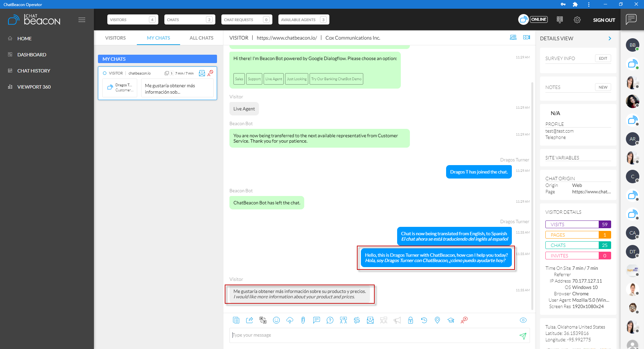644x349 pixels.
Task: Open canned messages speech bubble icon
Action: point(316,320)
